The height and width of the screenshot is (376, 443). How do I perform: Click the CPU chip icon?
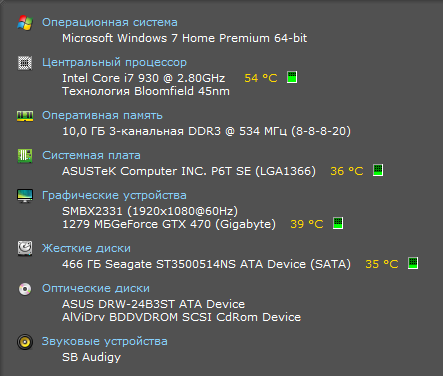click(x=25, y=63)
